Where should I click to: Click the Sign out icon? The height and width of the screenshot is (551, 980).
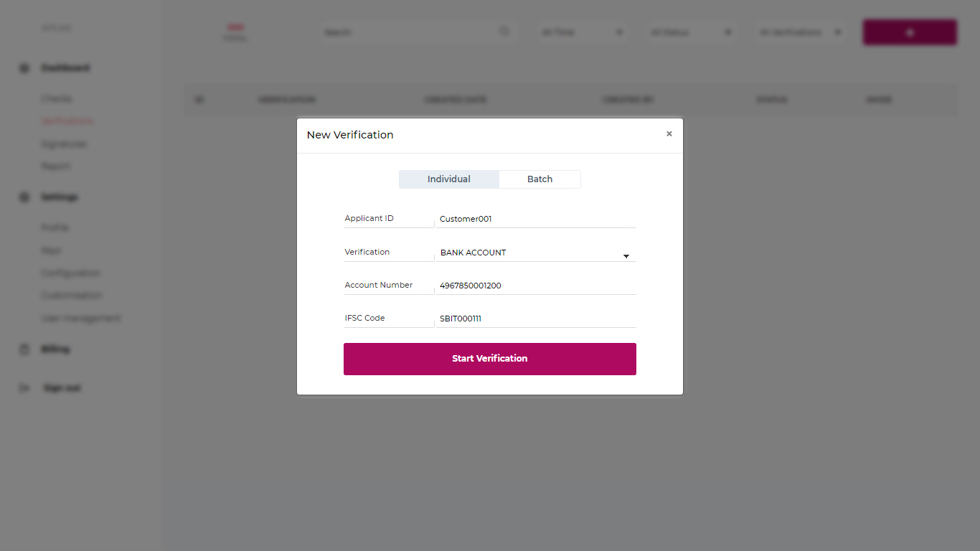pos(24,388)
